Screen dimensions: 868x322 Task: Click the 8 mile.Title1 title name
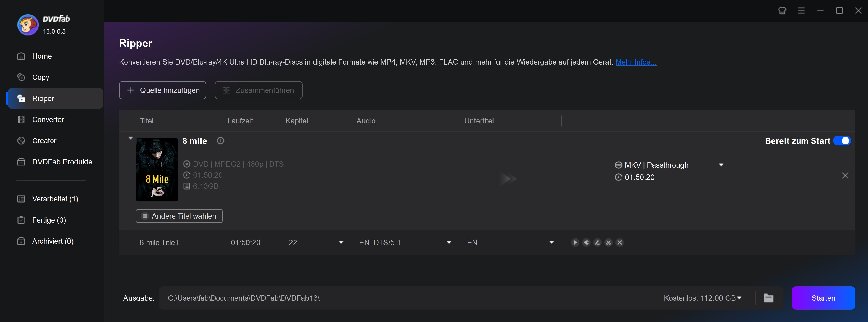pyautogui.click(x=159, y=242)
